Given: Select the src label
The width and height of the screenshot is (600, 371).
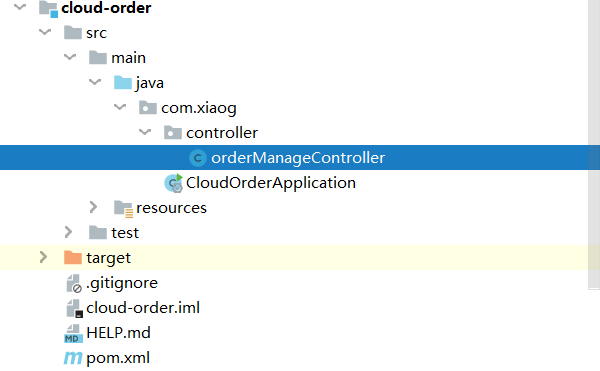Looking at the screenshot, I should coord(96,33).
